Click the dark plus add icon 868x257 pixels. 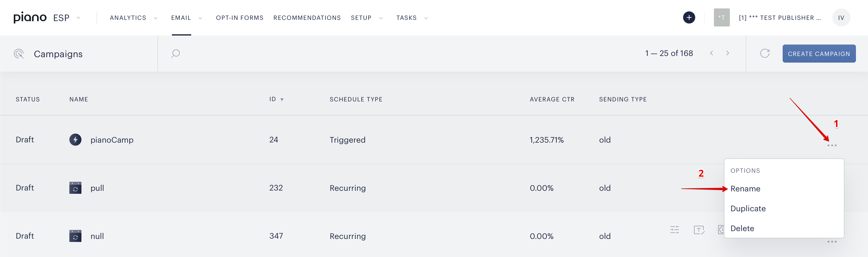689,17
